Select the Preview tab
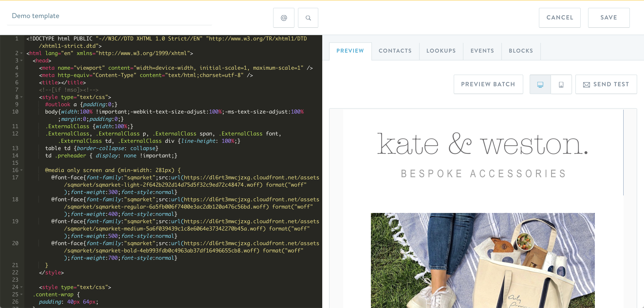 coord(350,51)
